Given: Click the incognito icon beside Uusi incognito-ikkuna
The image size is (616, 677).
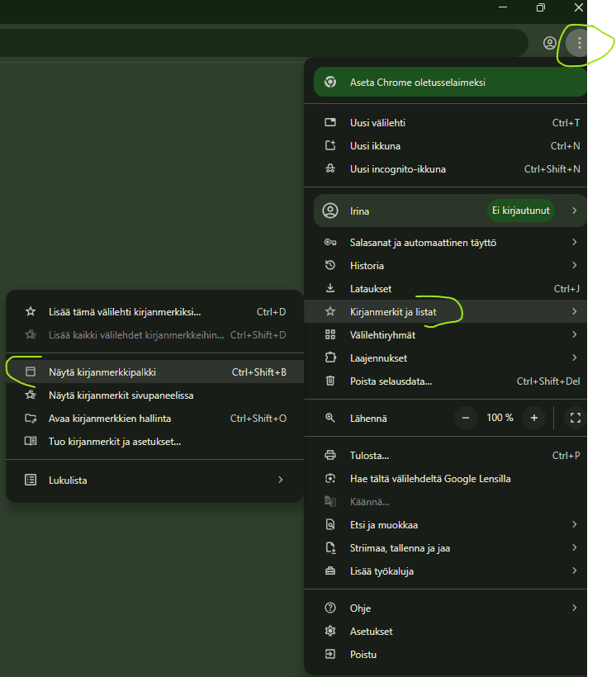Looking at the screenshot, I should [330, 168].
